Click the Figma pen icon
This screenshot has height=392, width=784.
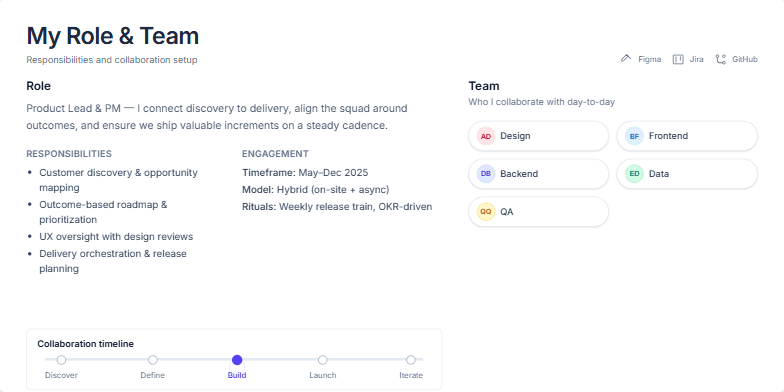626,59
